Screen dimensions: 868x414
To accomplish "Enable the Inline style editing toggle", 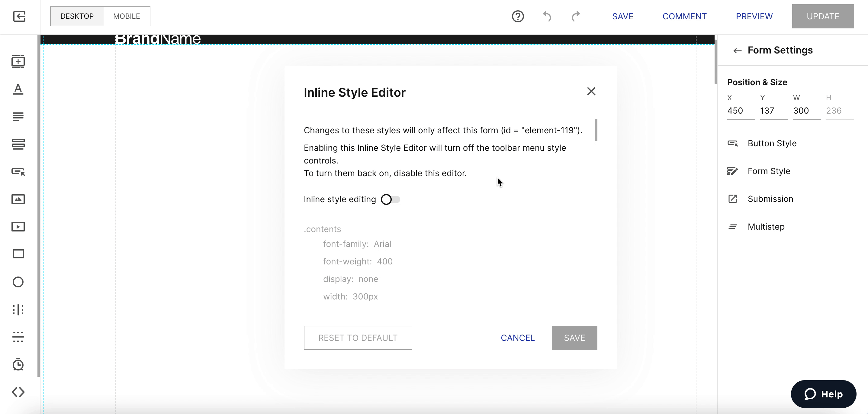I will point(390,199).
